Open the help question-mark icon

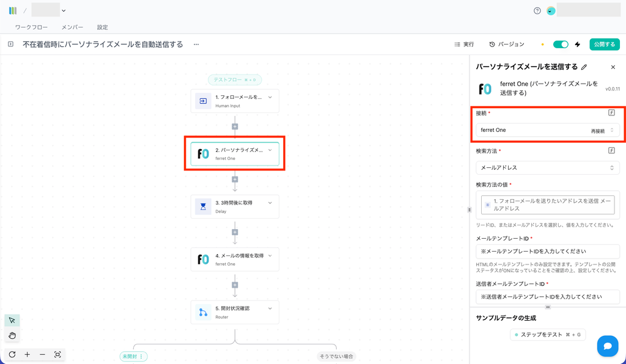(x=537, y=11)
